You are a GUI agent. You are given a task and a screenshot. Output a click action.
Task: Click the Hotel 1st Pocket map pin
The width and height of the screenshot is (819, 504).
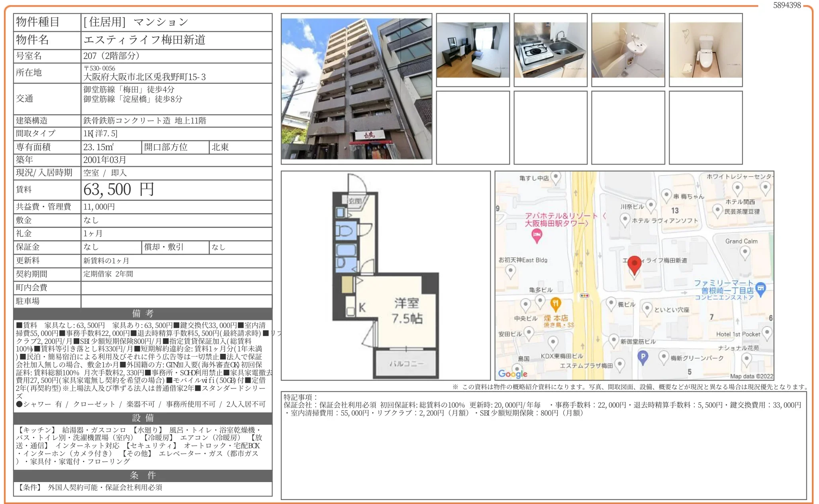click(766, 333)
